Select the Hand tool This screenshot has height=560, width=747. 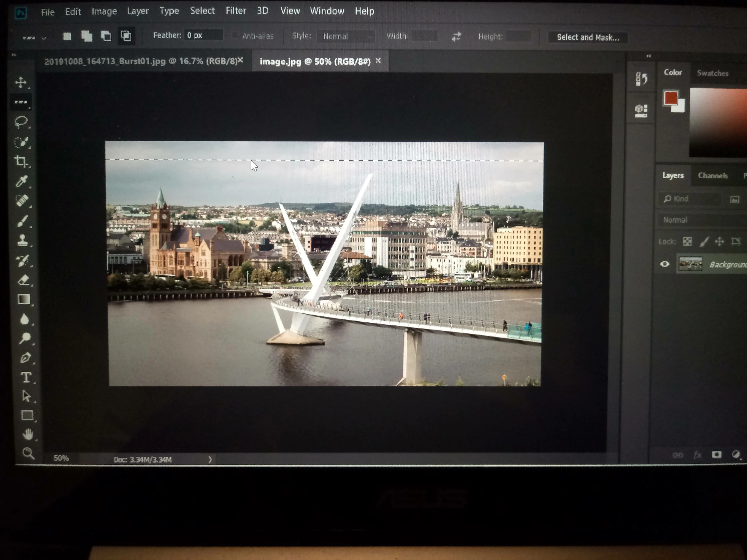(x=28, y=434)
